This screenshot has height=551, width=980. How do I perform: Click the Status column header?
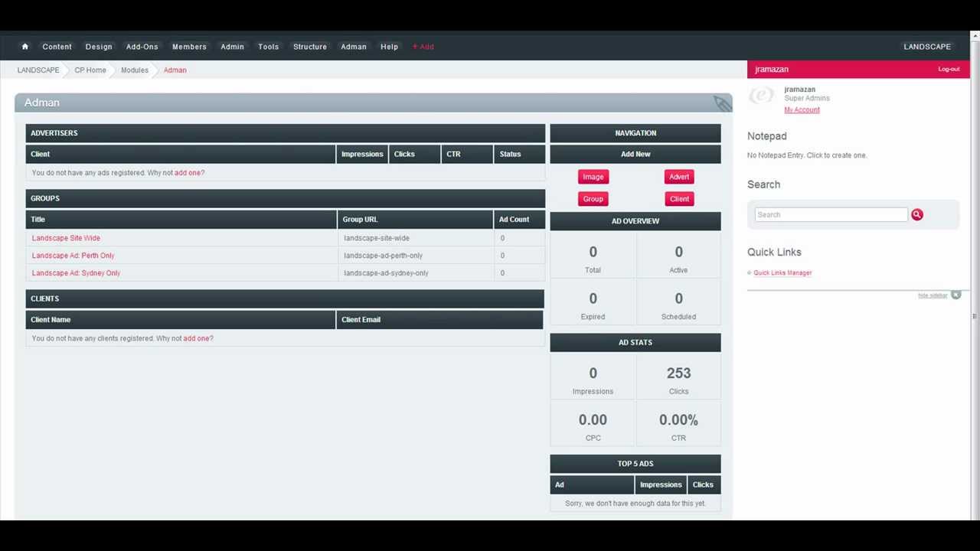[x=520, y=155]
